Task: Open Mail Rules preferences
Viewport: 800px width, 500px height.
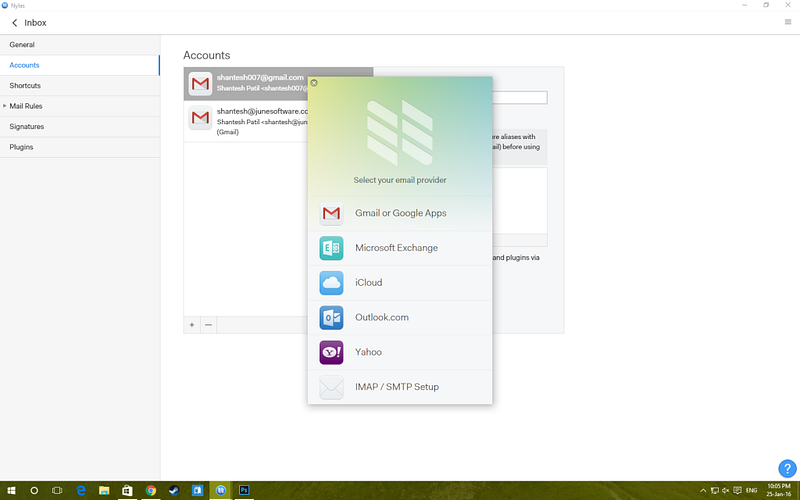Action: (x=80, y=106)
